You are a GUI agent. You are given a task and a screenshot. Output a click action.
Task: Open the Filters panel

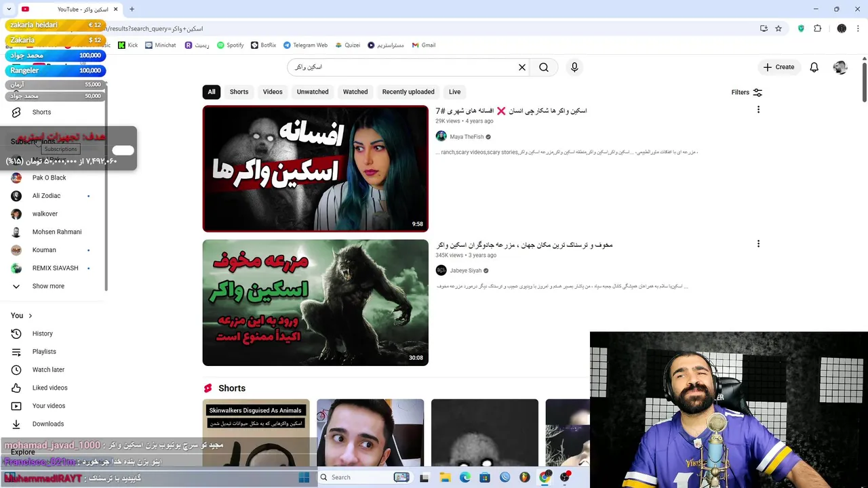coord(747,92)
